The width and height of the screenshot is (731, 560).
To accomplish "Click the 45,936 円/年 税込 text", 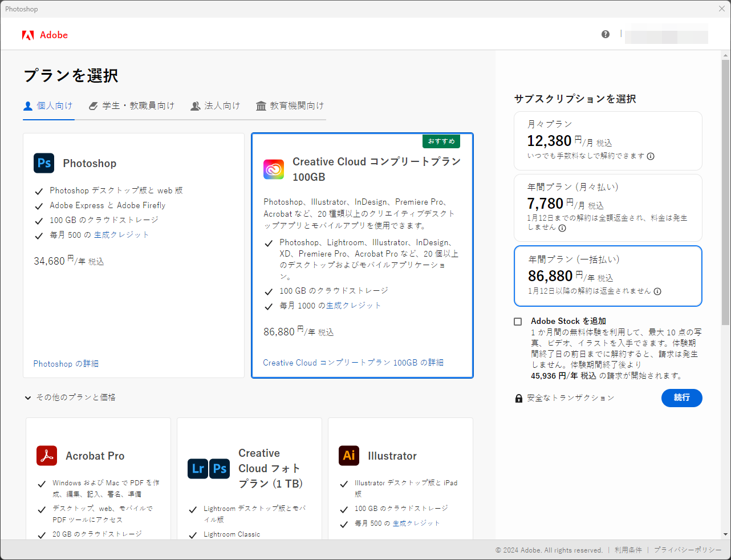I will 563,376.
